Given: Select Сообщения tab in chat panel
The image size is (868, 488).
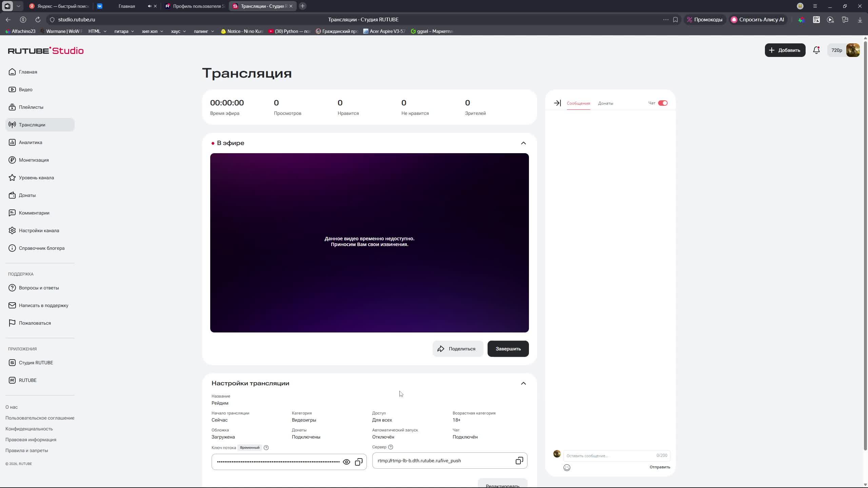Looking at the screenshot, I should click(578, 103).
